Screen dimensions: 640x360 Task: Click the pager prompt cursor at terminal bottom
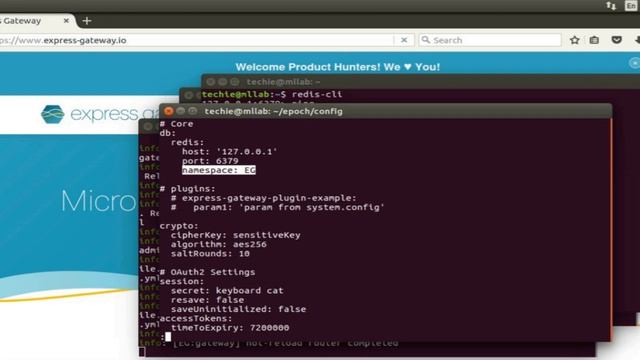point(168,337)
